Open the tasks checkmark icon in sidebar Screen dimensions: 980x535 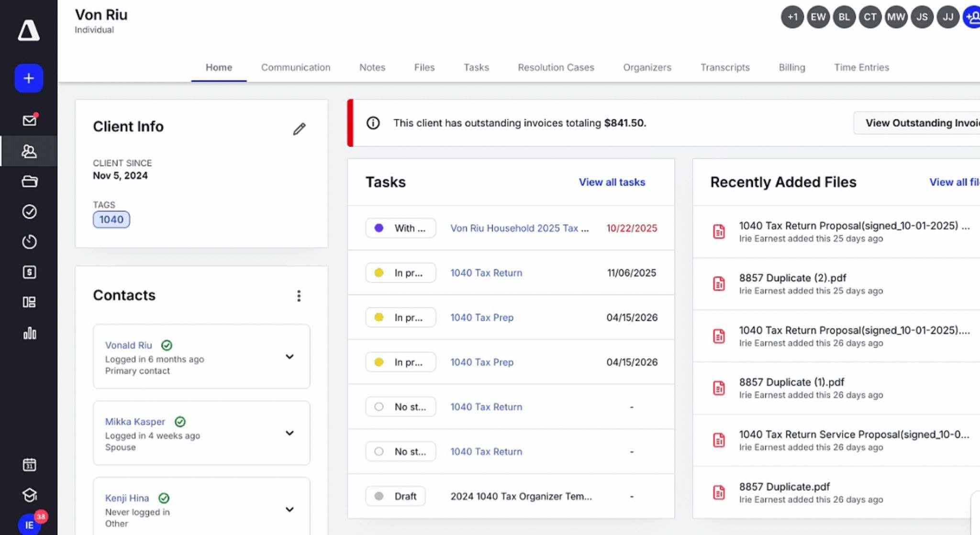(x=29, y=212)
